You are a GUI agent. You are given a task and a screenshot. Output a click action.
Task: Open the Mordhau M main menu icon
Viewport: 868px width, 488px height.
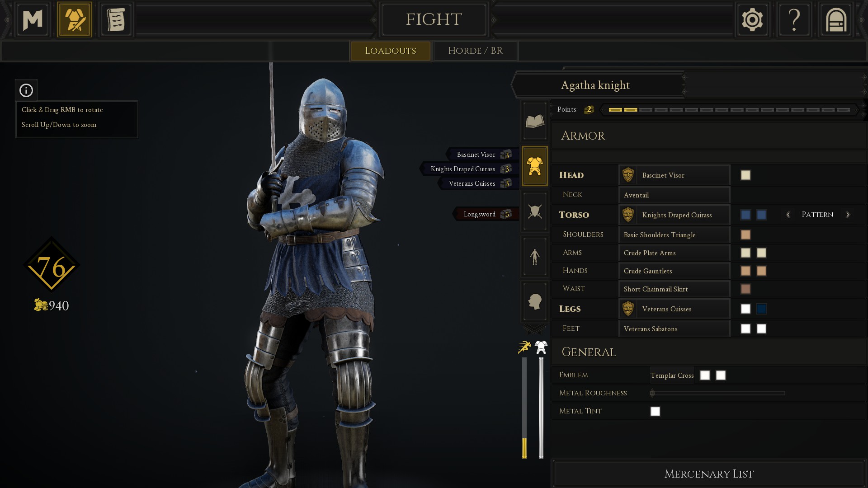33,19
